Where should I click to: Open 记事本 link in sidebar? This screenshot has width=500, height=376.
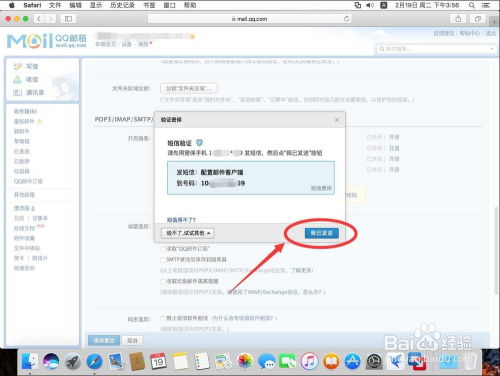(x=40, y=218)
